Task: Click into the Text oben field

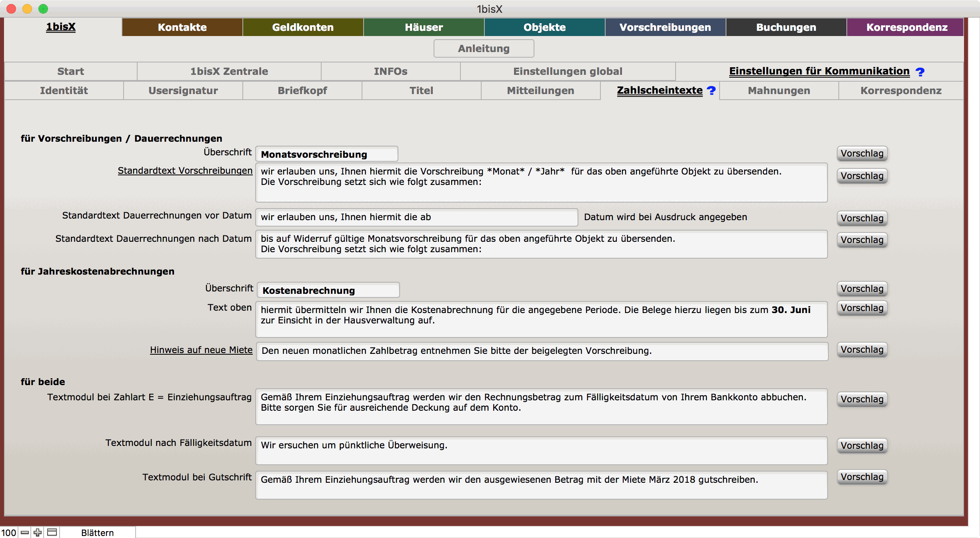Action: pos(542,319)
